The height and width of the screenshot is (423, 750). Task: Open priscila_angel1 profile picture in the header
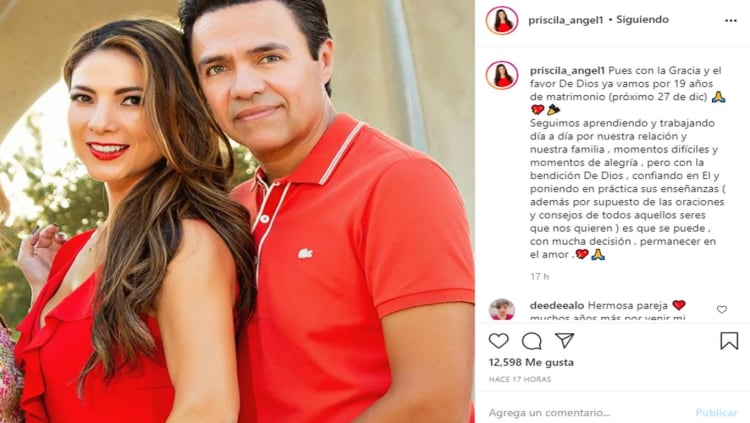[x=502, y=21]
